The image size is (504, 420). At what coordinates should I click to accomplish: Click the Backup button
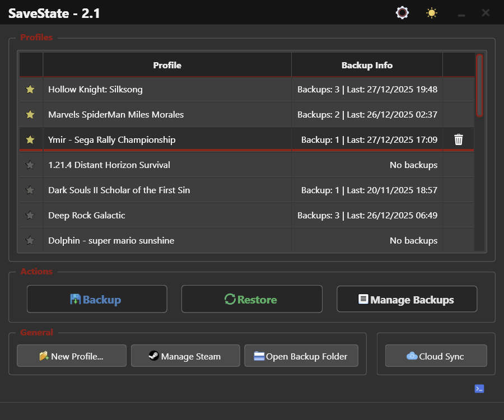coord(97,299)
